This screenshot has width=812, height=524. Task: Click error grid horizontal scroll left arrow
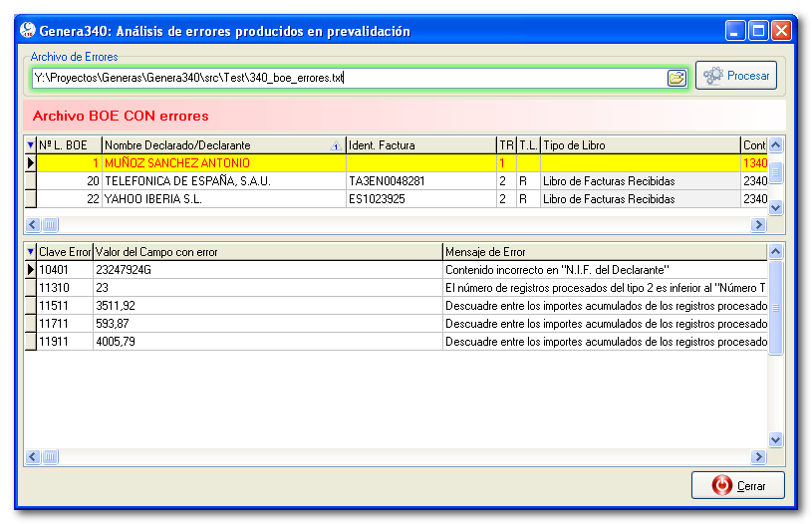click(x=33, y=456)
